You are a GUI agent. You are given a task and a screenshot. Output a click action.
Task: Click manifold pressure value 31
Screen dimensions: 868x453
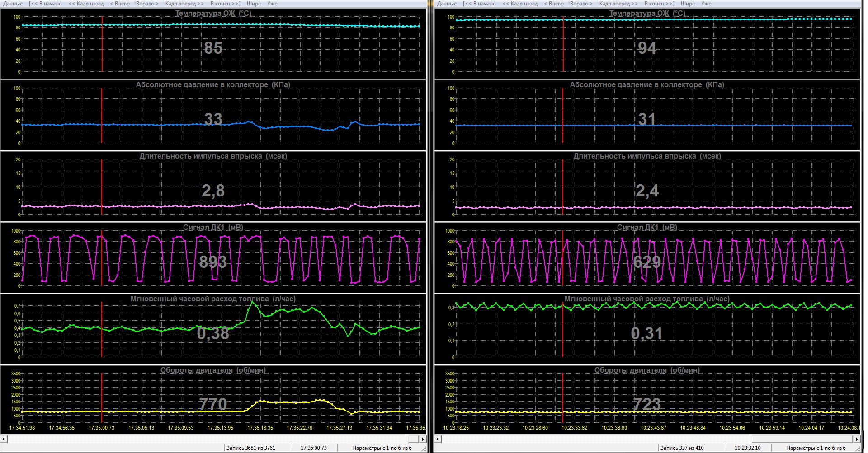click(x=647, y=119)
